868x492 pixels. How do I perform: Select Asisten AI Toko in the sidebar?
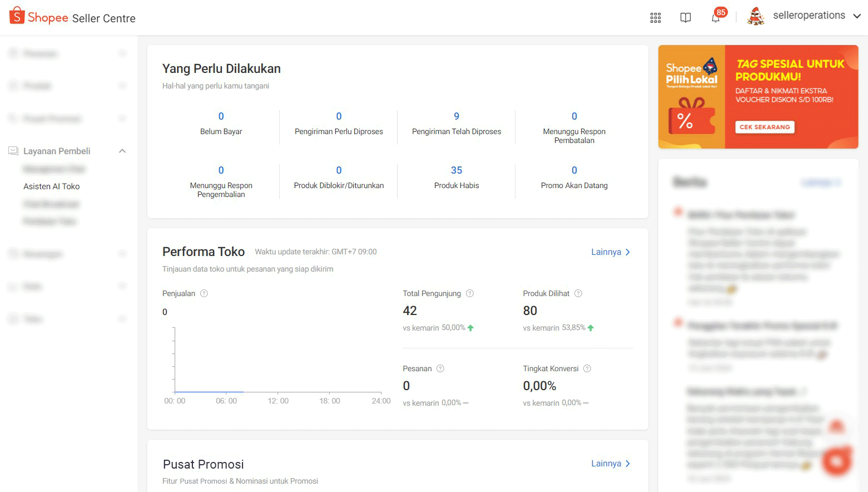coord(52,186)
